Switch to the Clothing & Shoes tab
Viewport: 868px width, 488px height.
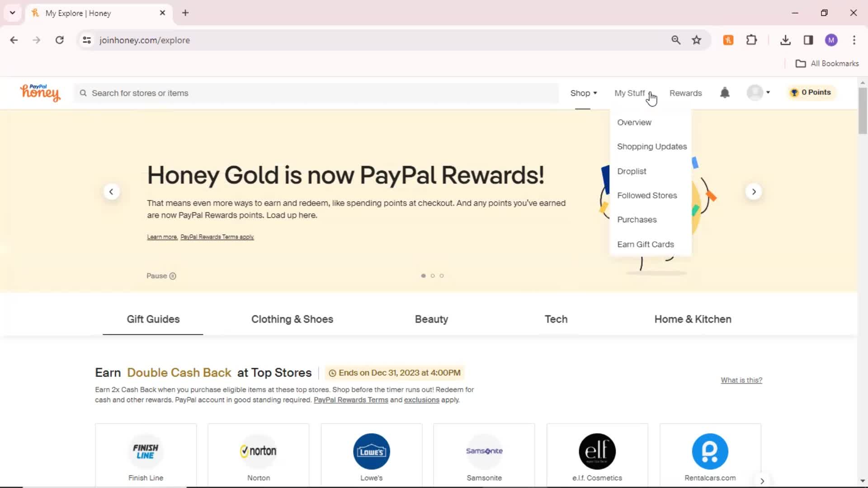tap(292, 319)
